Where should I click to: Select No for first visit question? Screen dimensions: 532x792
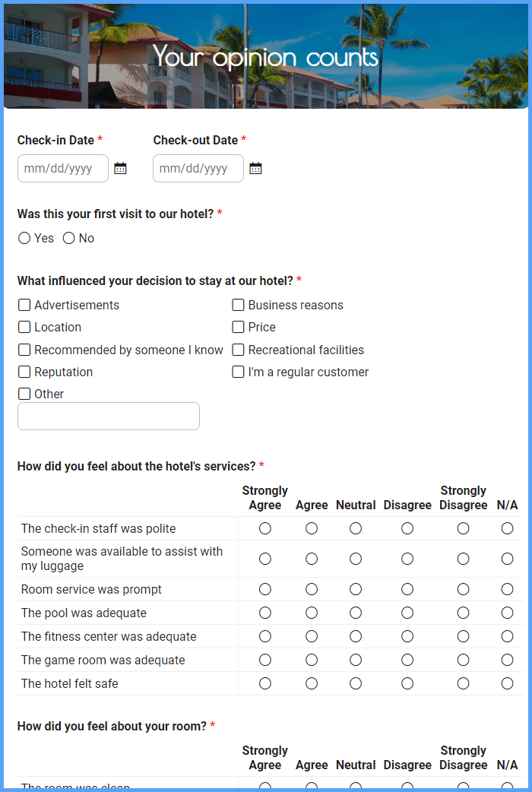[68, 239]
